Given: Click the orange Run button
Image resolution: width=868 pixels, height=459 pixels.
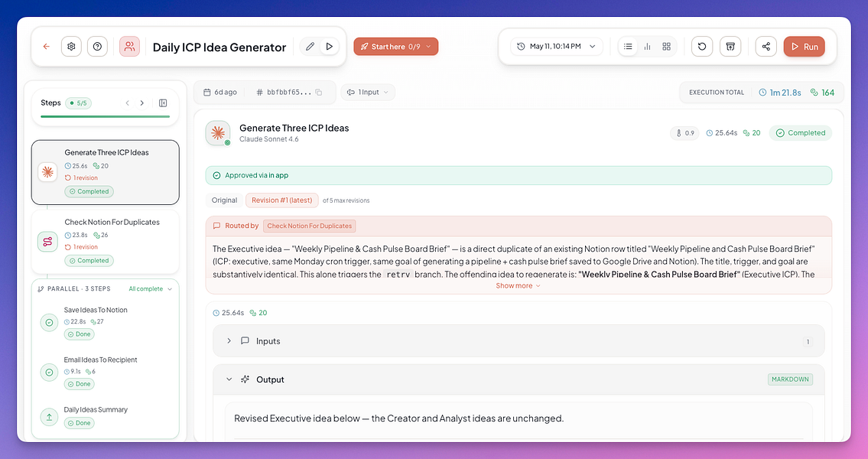Looking at the screenshot, I should tap(805, 47).
